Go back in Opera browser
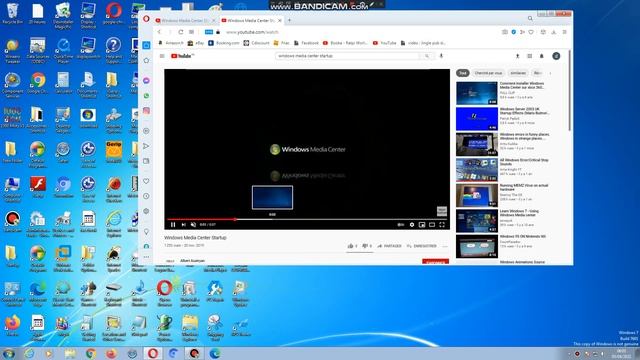Screen dimensions: 640x360 [x=159, y=32]
